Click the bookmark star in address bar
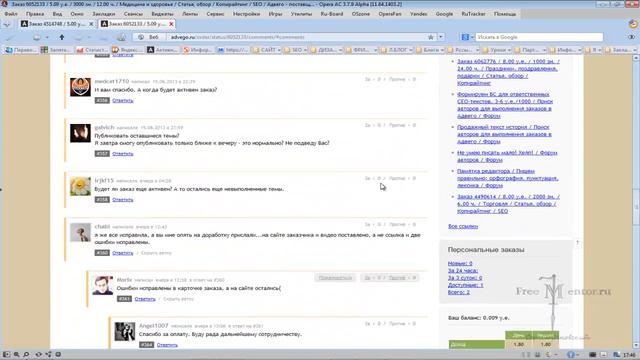The width and height of the screenshot is (640, 360). click(431, 37)
